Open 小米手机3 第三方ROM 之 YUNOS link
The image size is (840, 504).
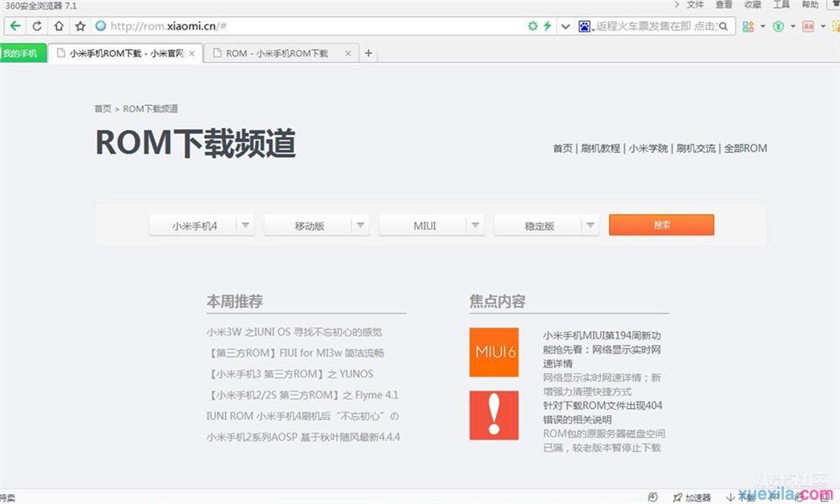point(291,374)
